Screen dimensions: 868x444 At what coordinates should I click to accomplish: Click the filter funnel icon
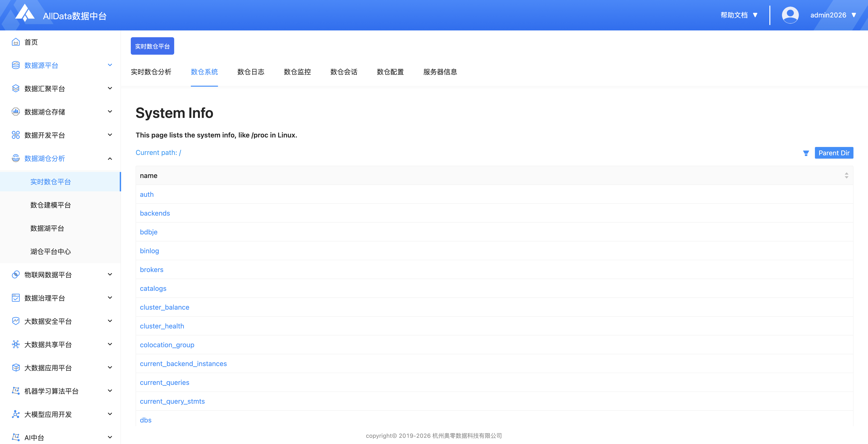point(806,153)
